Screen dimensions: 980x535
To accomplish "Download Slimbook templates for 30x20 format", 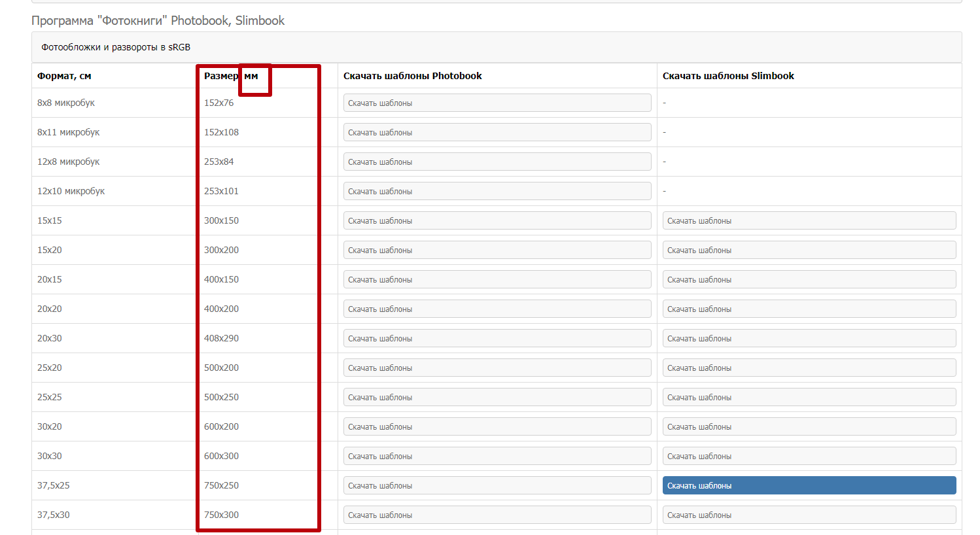I will point(809,426).
